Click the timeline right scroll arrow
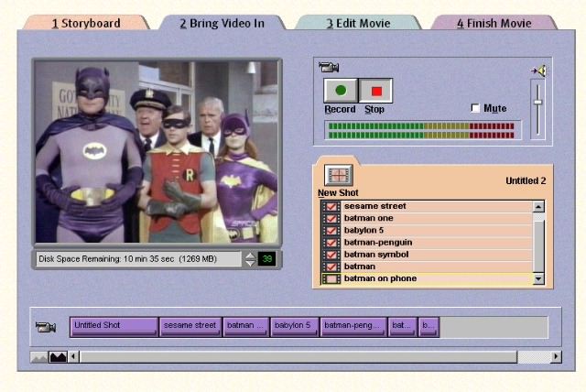 pos(556,357)
